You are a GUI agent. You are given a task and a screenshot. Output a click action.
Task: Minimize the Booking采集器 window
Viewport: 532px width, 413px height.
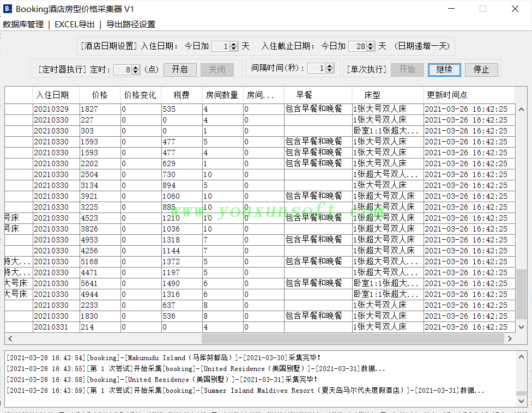(451, 9)
